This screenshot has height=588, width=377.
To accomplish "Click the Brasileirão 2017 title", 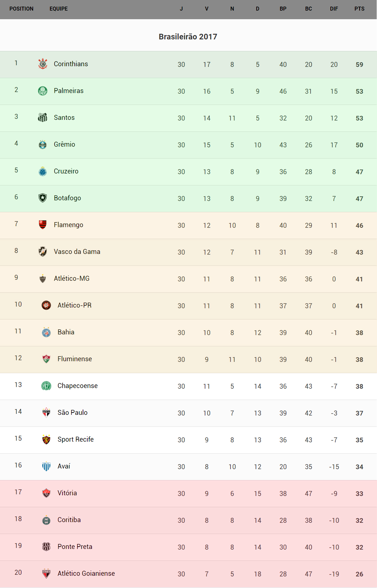I will (188, 37).
